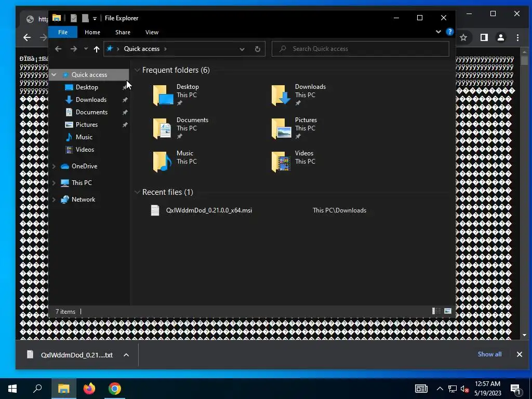The height and width of the screenshot is (399, 532).
Task: Select OneDrive in the navigation pane
Action: click(84, 166)
